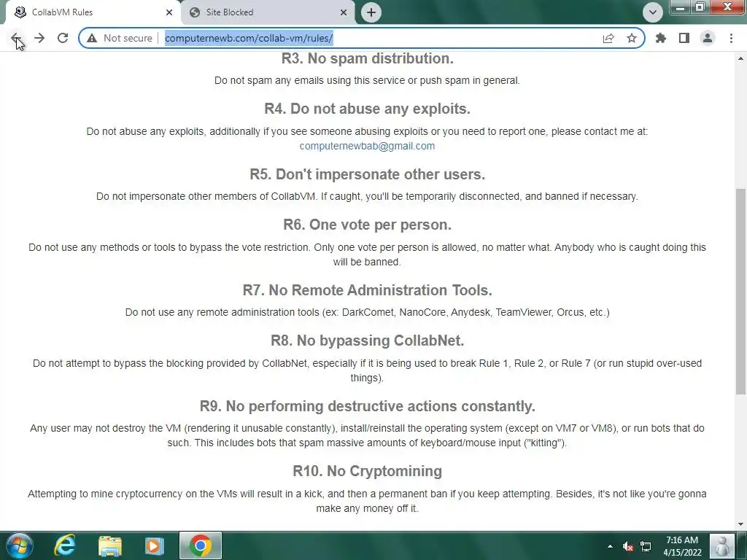The image size is (747, 560).
Task: Toggle the Chrome side panel icon
Action: [684, 38]
